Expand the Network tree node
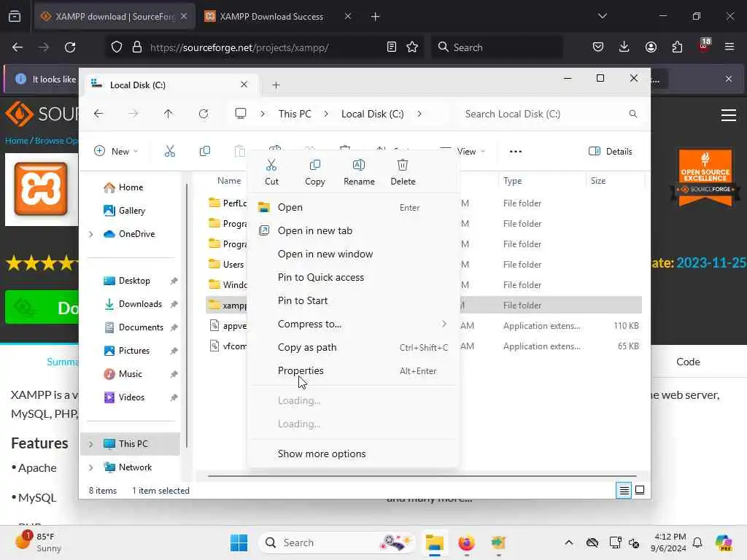This screenshot has height=560, width=747. click(x=90, y=467)
